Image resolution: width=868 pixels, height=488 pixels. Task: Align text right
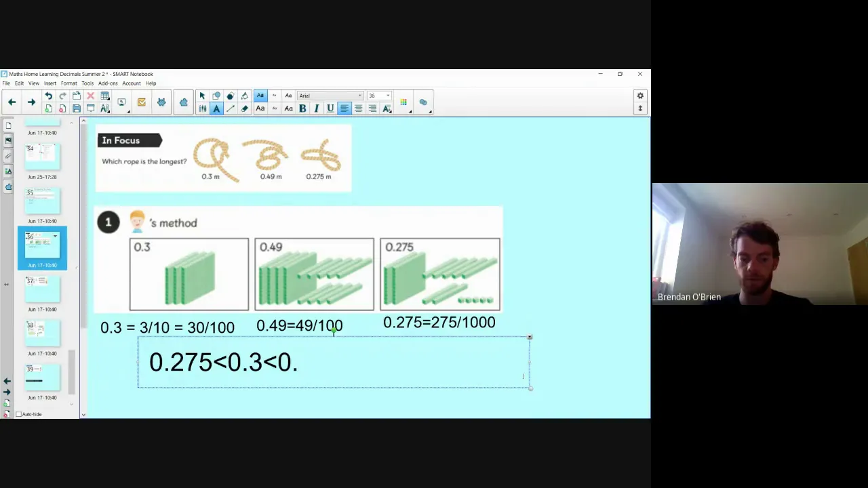(x=372, y=108)
